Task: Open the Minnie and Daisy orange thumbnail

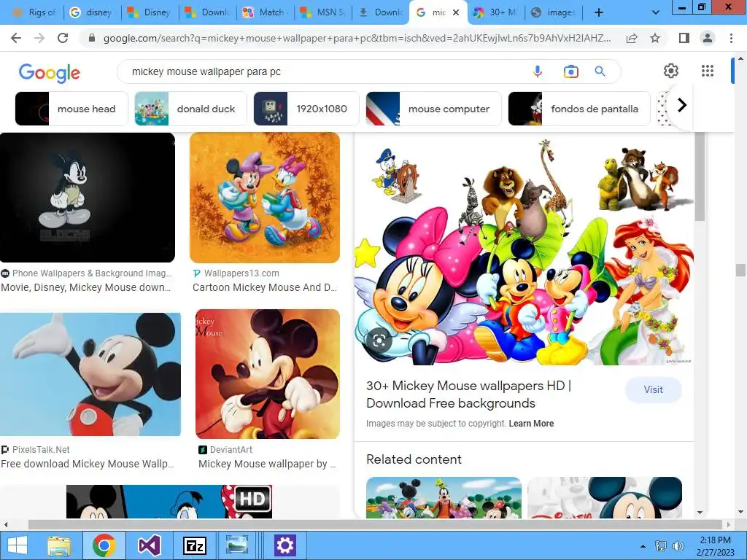Action: click(x=265, y=197)
